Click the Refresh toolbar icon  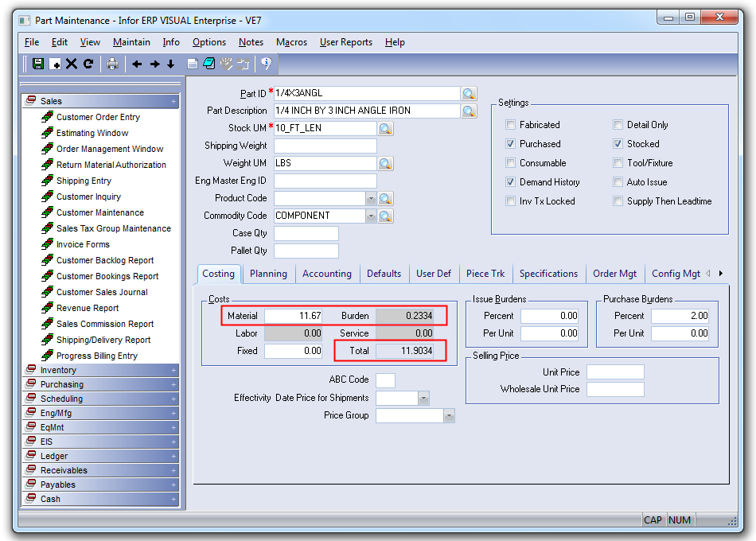[88, 64]
